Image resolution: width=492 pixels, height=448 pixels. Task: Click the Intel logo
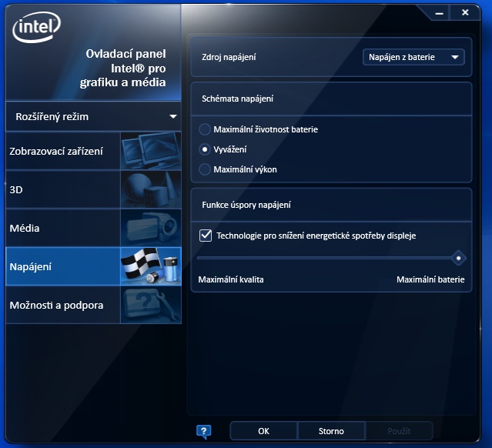click(37, 27)
